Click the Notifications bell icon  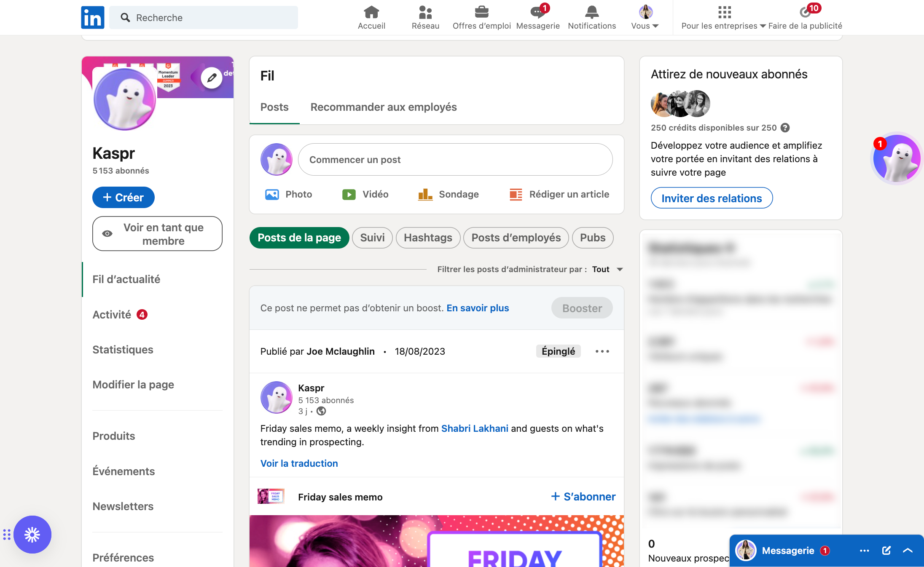tap(592, 13)
